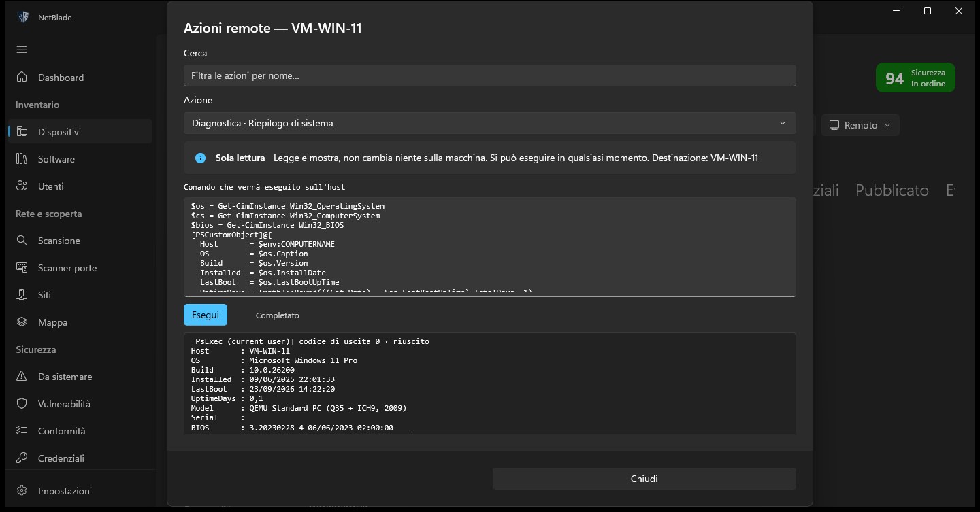Image resolution: width=980 pixels, height=512 pixels.
Task: Open Da sistemare warning icon
Action: [x=22, y=376]
